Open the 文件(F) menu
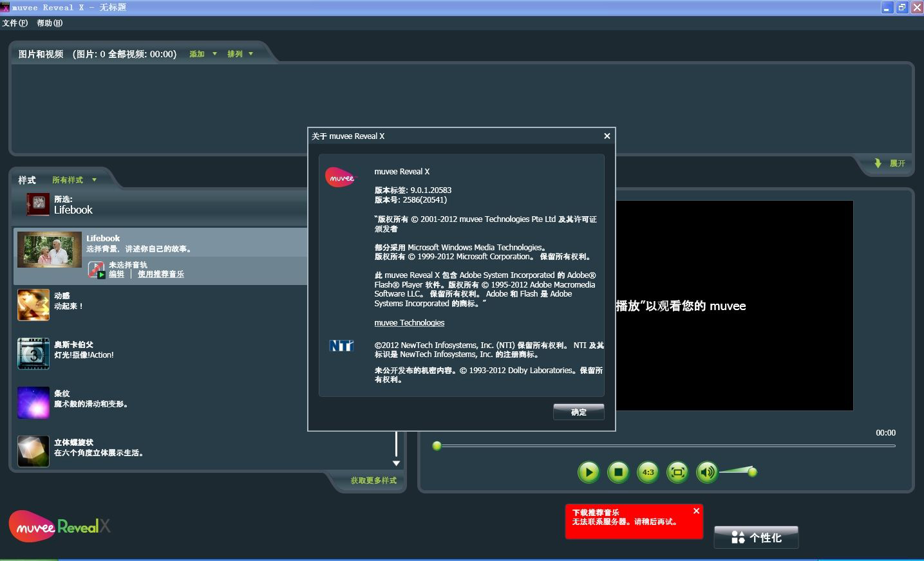The image size is (924, 561). pyautogui.click(x=15, y=23)
